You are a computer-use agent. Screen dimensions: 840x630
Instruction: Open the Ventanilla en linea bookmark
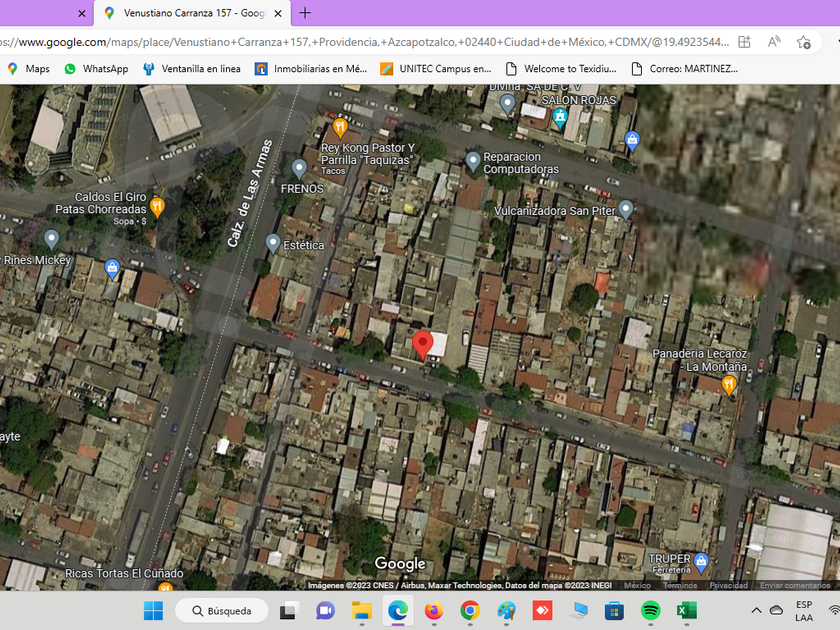(192, 69)
